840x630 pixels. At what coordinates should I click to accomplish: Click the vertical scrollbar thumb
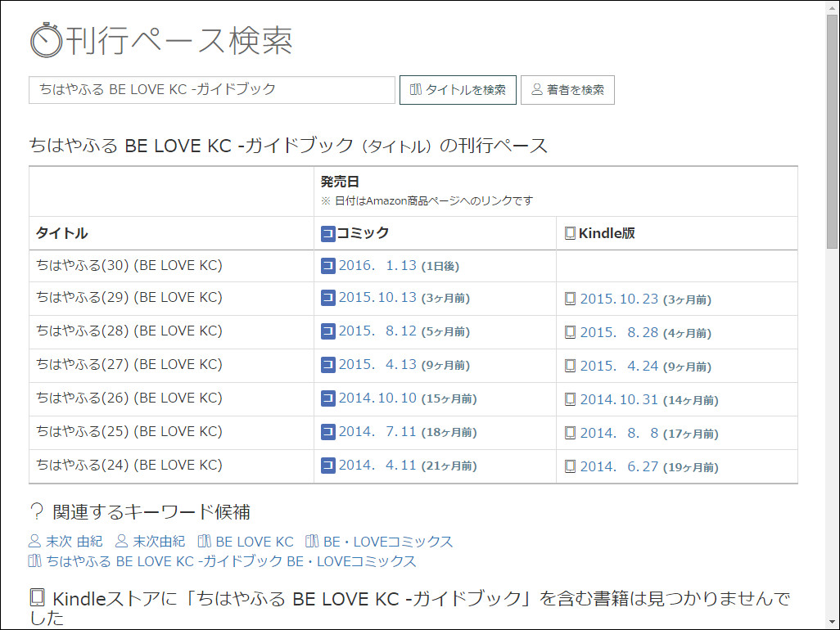[832, 131]
